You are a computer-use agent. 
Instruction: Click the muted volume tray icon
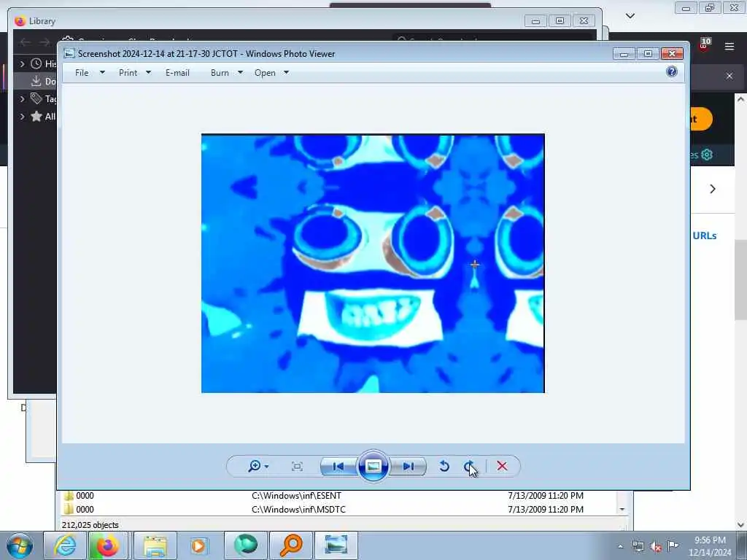(656, 546)
